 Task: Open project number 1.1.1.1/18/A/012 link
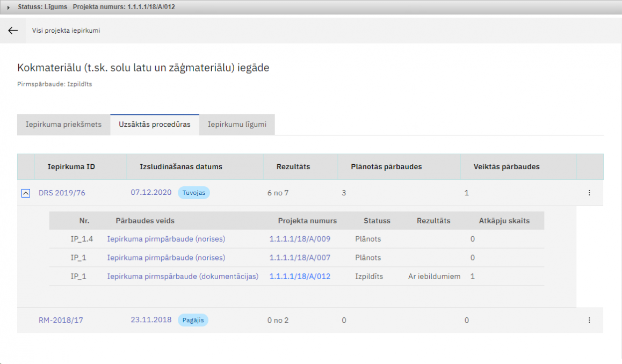pyautogui.click(x=300, y=276)
